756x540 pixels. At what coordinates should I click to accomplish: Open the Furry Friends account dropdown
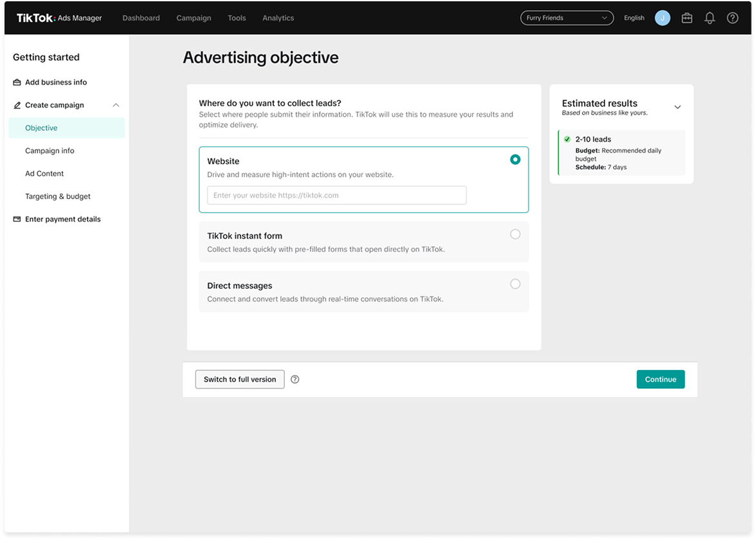[567, 18]
